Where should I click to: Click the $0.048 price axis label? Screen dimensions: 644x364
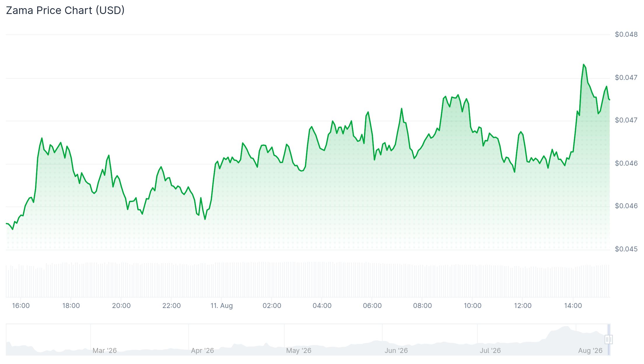626,34
